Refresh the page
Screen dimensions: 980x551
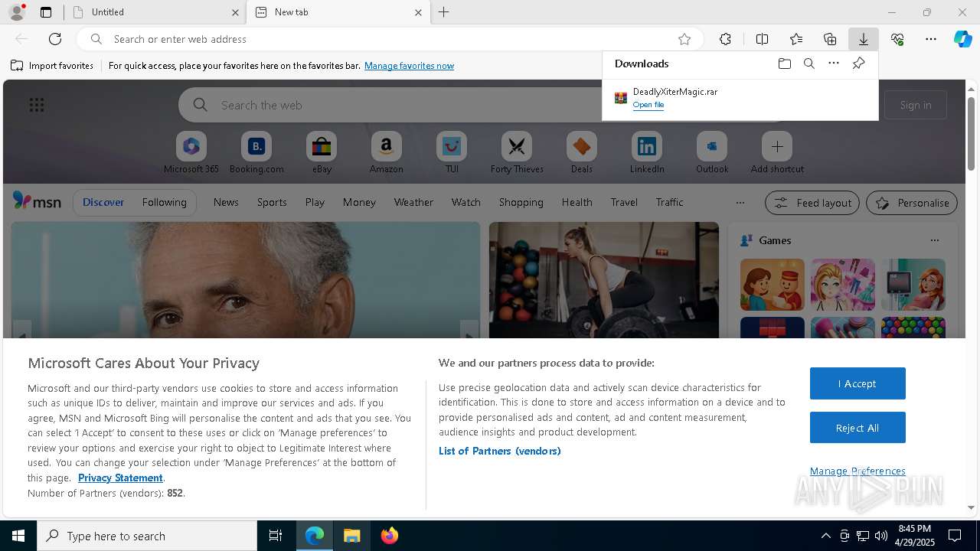(55, 39)
